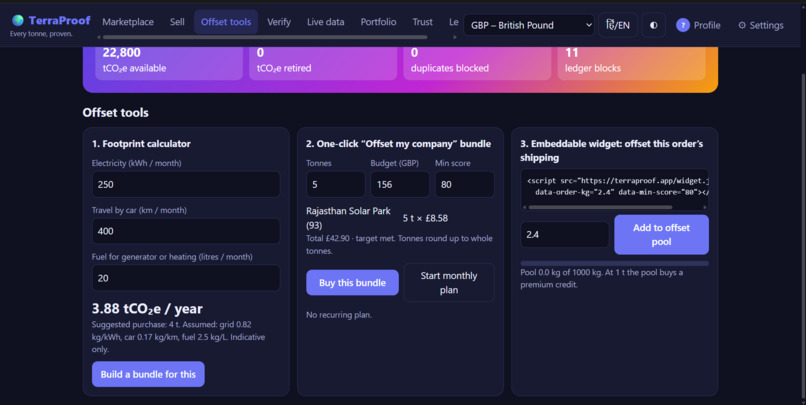The width and height of the screenshot is (806, 405).
Task: Toggle the dark/light theme contrast icon
Action: click(x=653, y=25)
